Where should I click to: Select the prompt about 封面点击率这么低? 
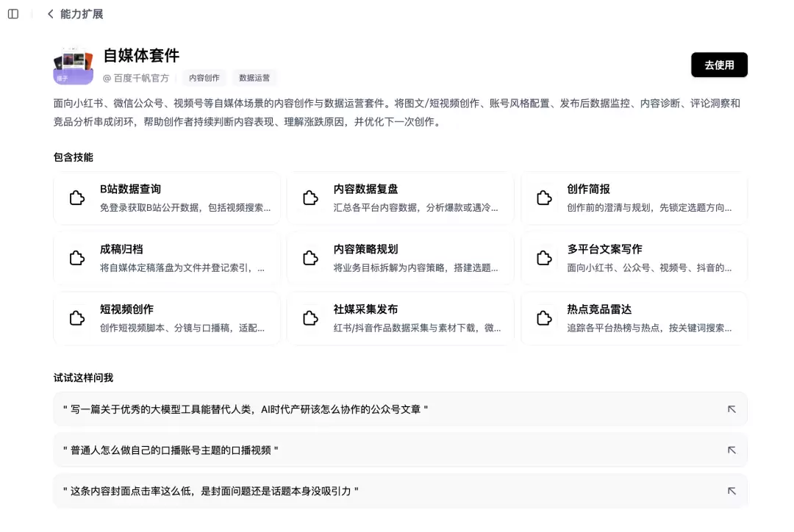(400, 491)
